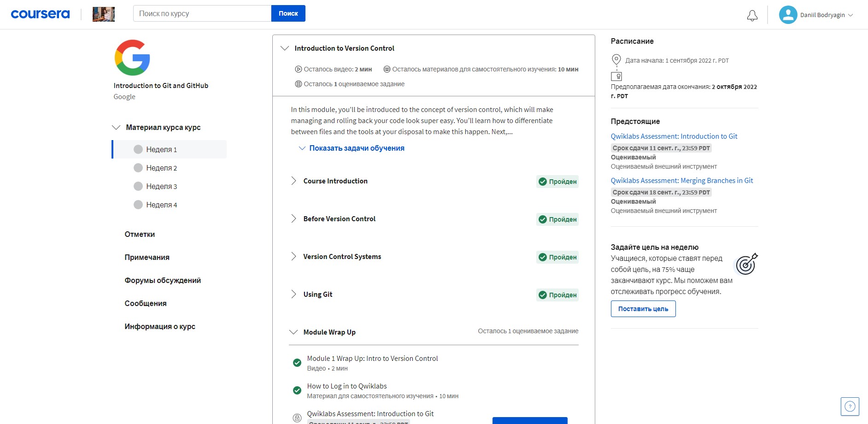Collapse Материал курса section chevron
Viewport: 868px width, 424px height.
point(116,128)
